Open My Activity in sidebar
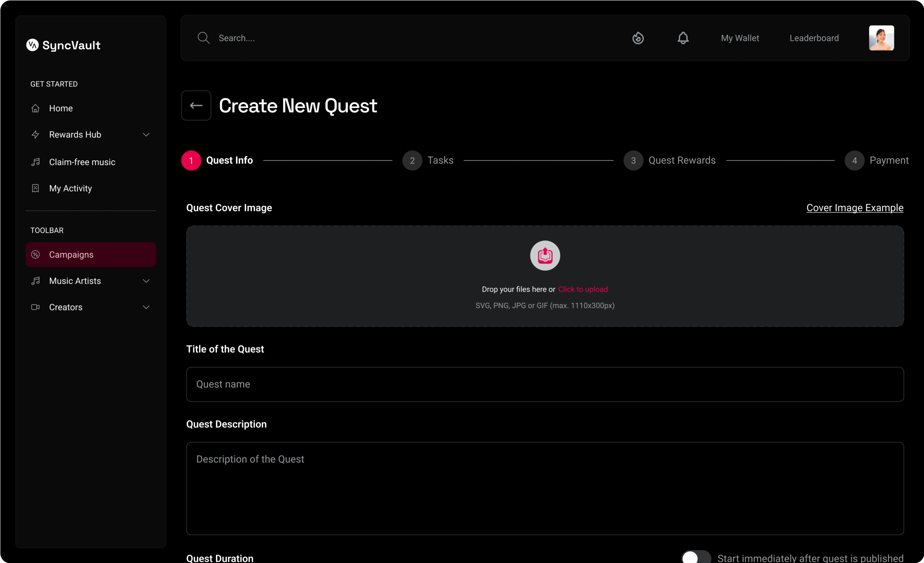The width and height of the screenshot is (924, 563). coord(70,188)
